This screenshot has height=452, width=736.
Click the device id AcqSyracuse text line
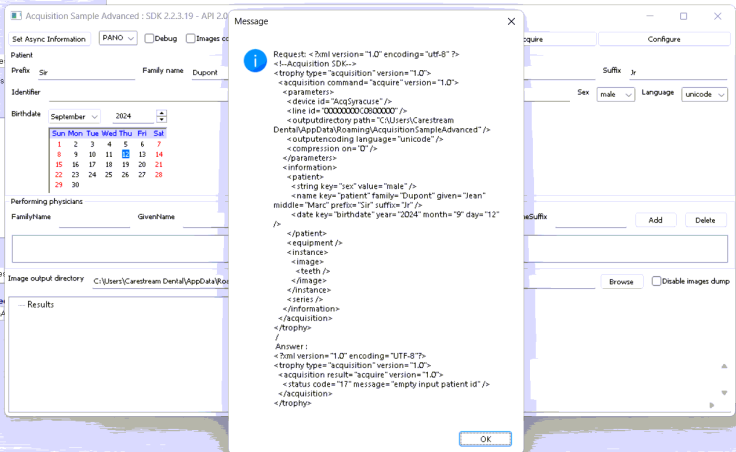(339, 101)
